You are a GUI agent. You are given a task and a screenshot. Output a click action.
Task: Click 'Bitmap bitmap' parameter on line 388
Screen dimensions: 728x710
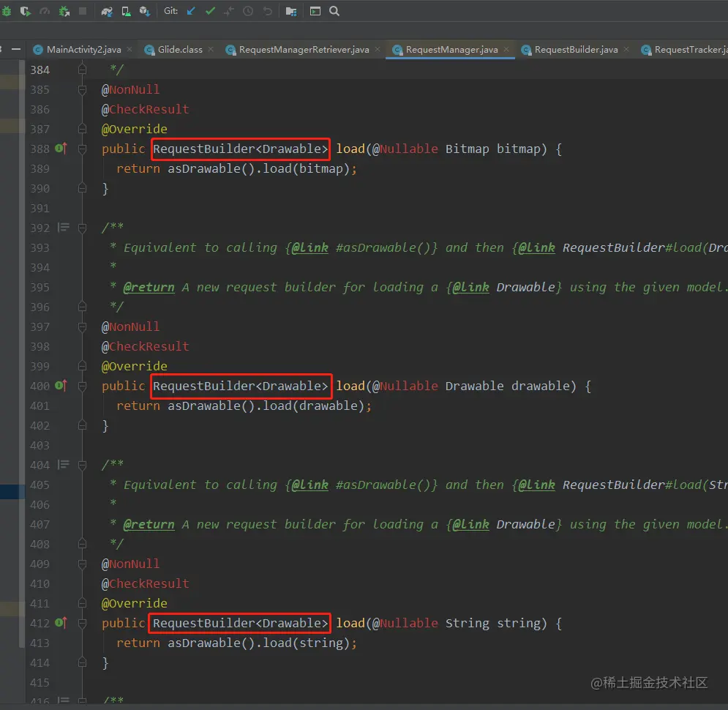point(493,149)
